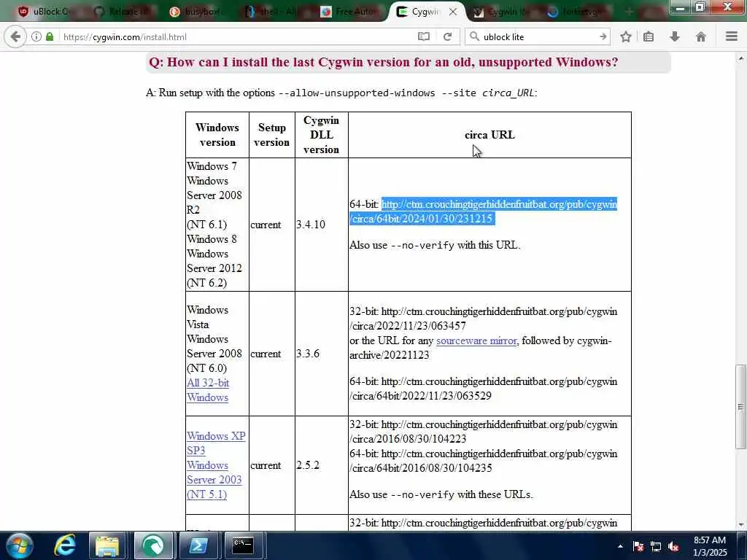The height and width of the screenshot is (560, 747).
Task: Switch to the Cygwin lite tab
Action: 503,12
